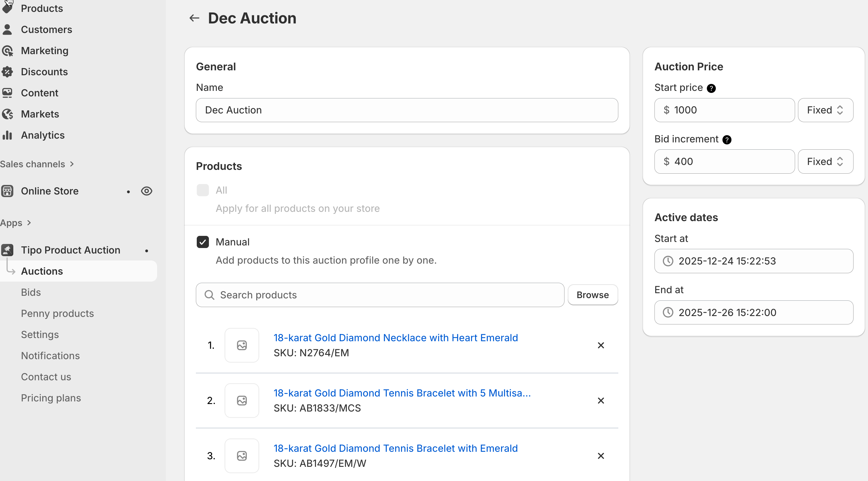Open the Bid increment Fixed dropdown
The height and width of the screenshot is (481, 868).
coord(825,161)
